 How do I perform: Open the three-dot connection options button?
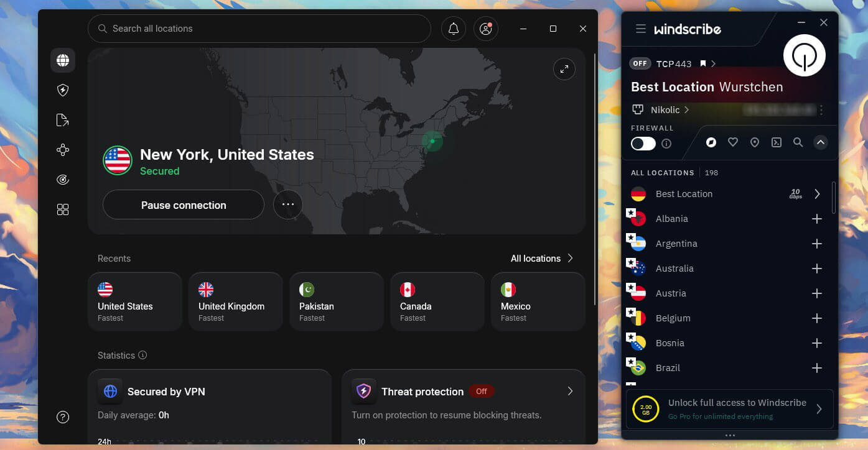point(288,204)
